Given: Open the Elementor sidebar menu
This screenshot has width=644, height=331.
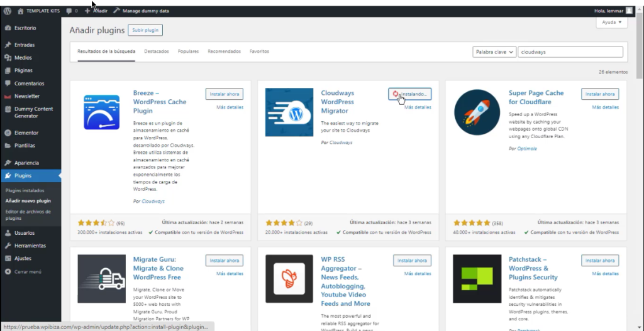Looking at the screenshot, I should [26, 133].
